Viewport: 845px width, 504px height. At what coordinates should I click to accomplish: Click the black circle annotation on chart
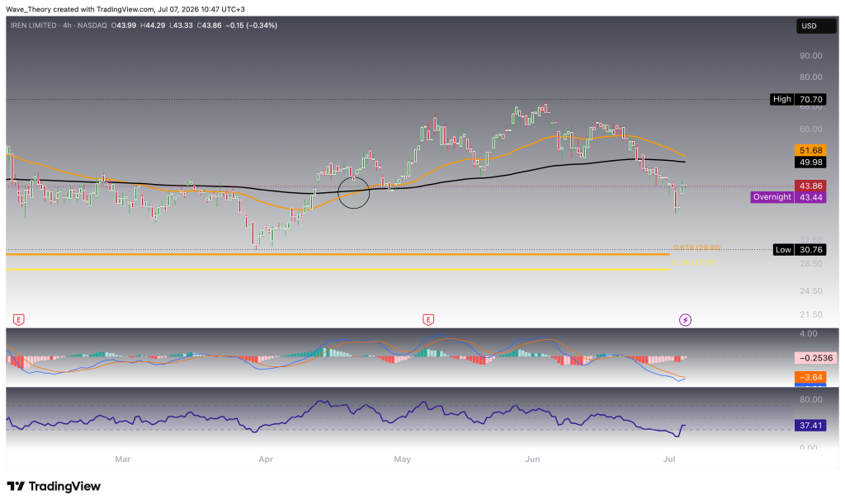pyautogui.click(x=353, y=192)
